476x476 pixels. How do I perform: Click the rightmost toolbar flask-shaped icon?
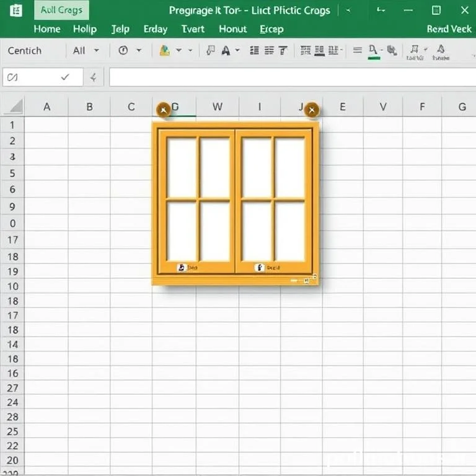tap(441, 52)
